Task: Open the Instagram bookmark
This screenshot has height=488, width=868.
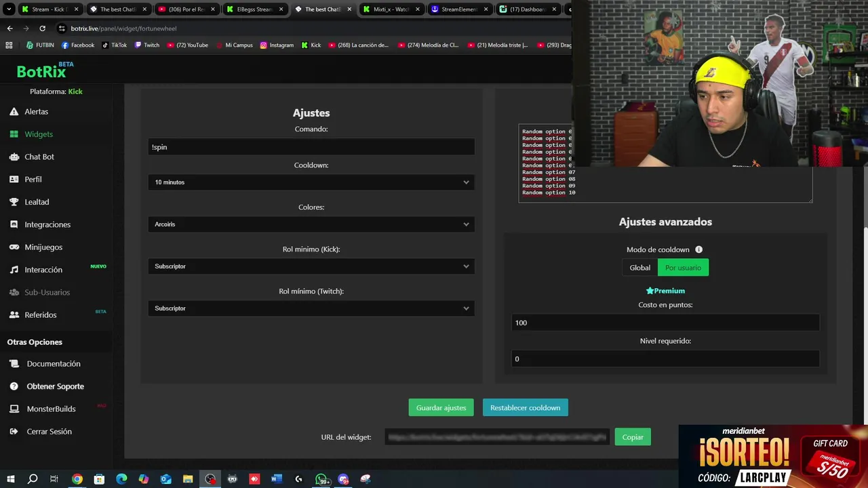Action: pyautogui.click(x=277, y=45)
